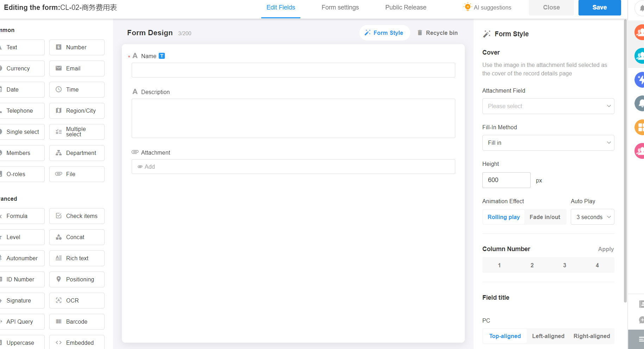This screenshot has width=644, height=349.
Task: Select the Region/City map icon
Action: 59,111
